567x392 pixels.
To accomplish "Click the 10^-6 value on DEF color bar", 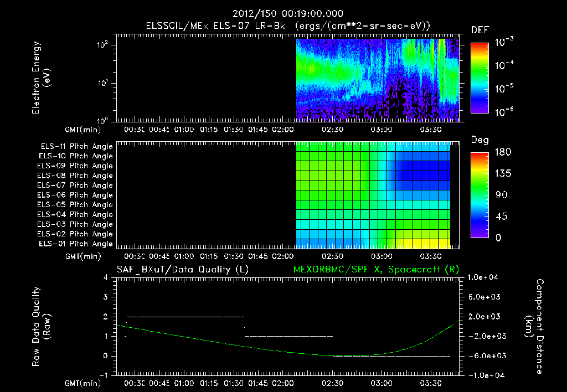I will (504, 112).
